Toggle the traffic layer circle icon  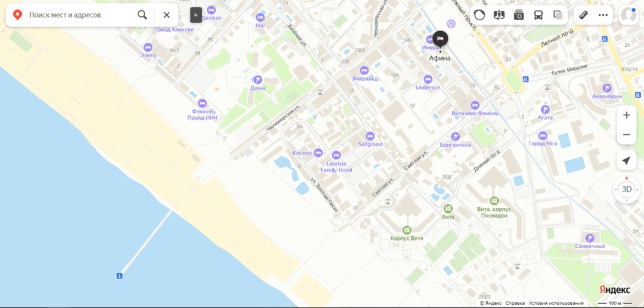point(479,14)
